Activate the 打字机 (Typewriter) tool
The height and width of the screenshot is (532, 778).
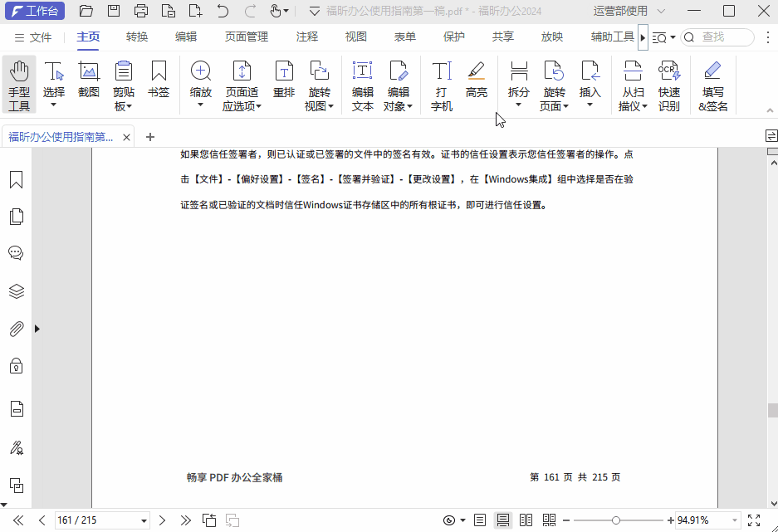tap(441, 83)
